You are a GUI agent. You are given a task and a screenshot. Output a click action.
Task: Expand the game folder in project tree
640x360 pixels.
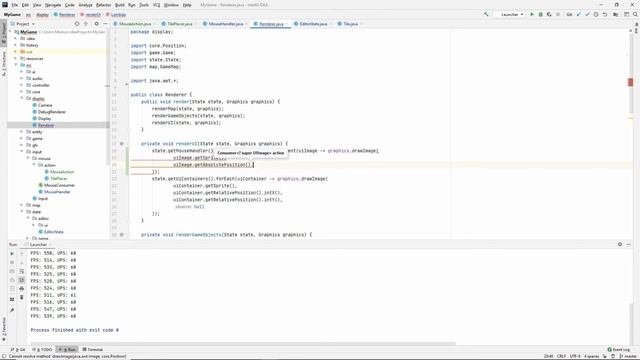click(x=22, y=138)
